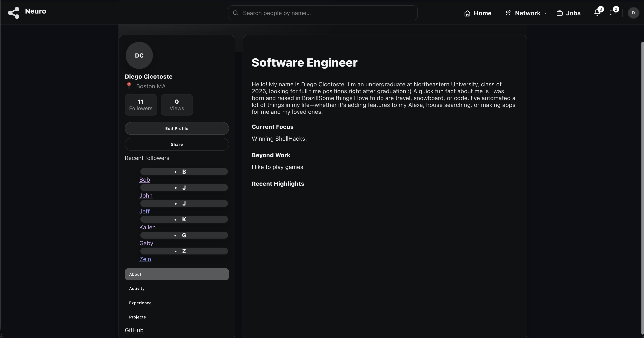
Task: Click the red location pin icon
Action: [x=129, y=86]
